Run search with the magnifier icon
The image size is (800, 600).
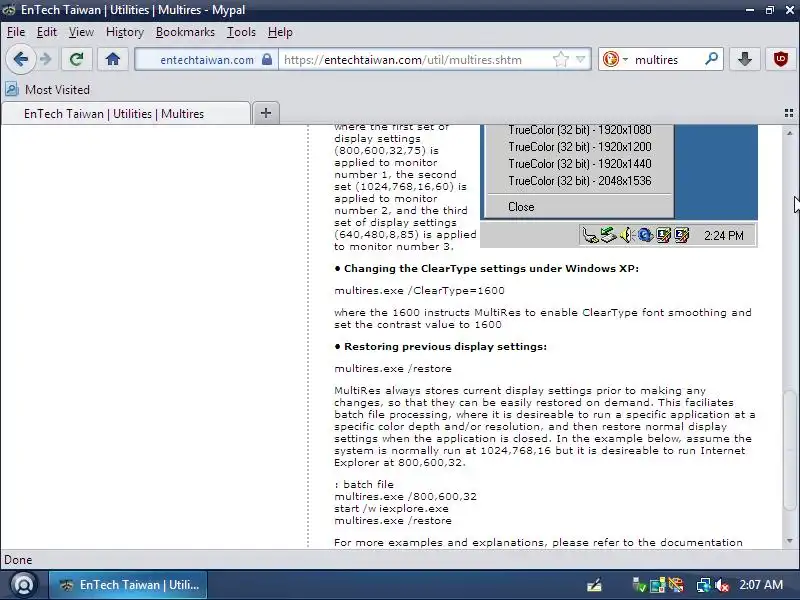711,59
